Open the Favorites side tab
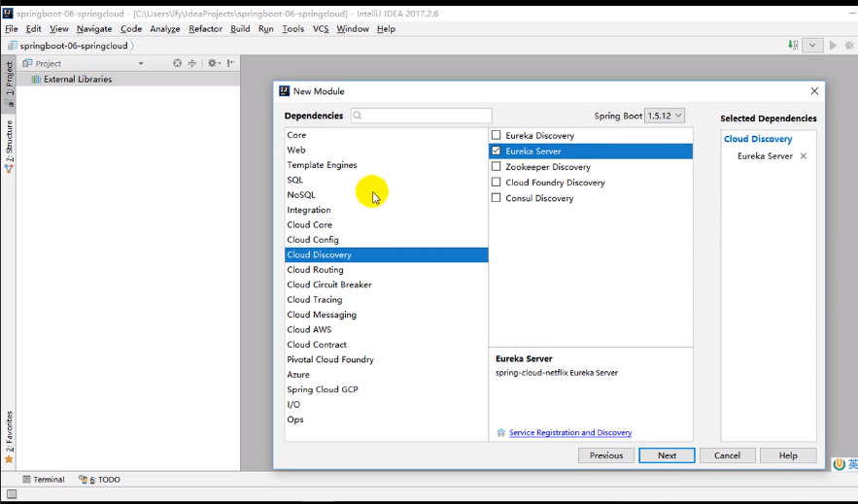 pos(9,437)
